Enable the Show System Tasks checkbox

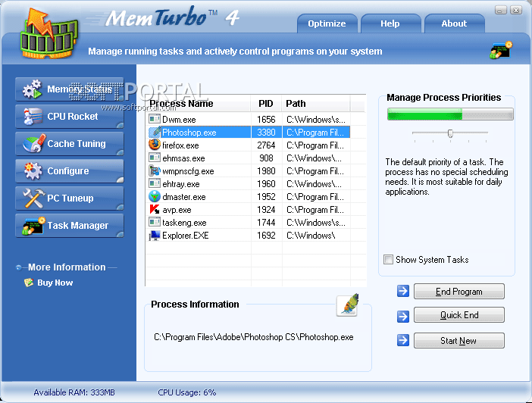(388, 260)
